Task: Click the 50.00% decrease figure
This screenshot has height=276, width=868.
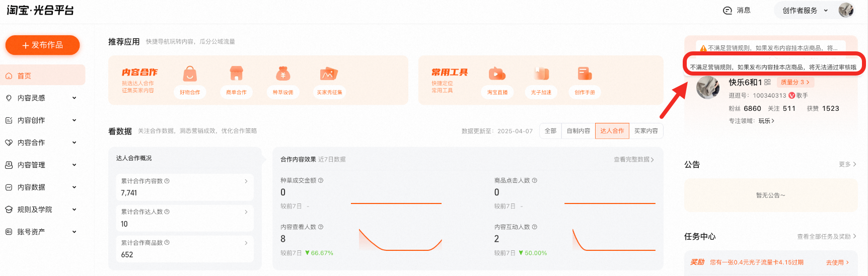Action: 533,253
